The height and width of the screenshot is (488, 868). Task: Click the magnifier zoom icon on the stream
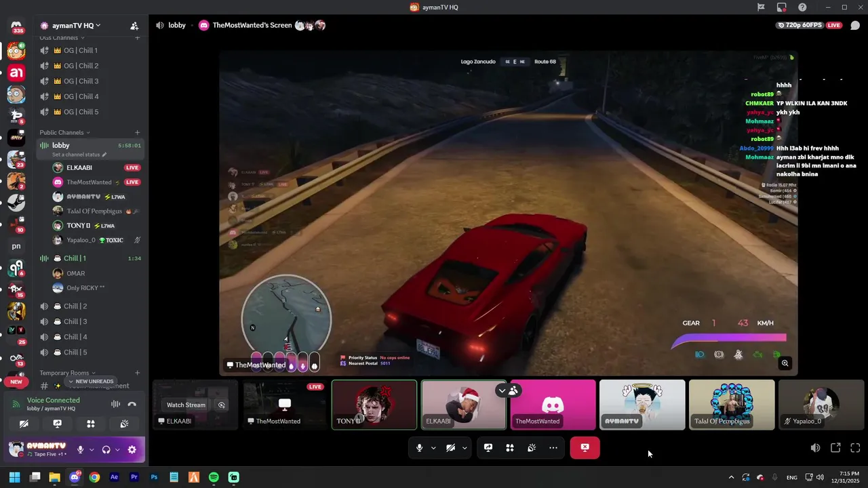785,363
